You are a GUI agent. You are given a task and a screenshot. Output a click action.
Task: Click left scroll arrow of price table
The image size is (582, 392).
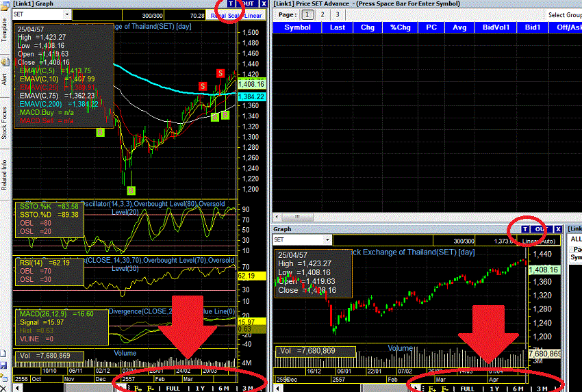point(276,217)
